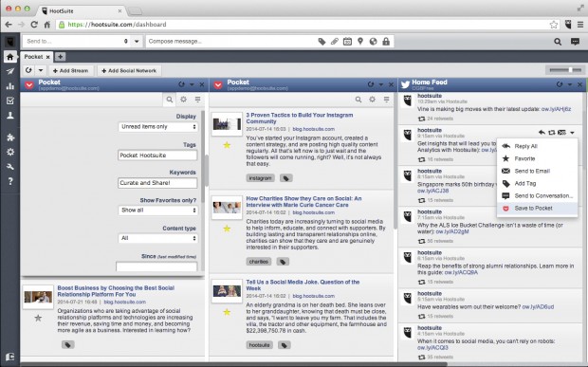Viewport: 588px width, 367px height.
Task: Click the Add Social Network button
Action: click(x=129, y=70)
